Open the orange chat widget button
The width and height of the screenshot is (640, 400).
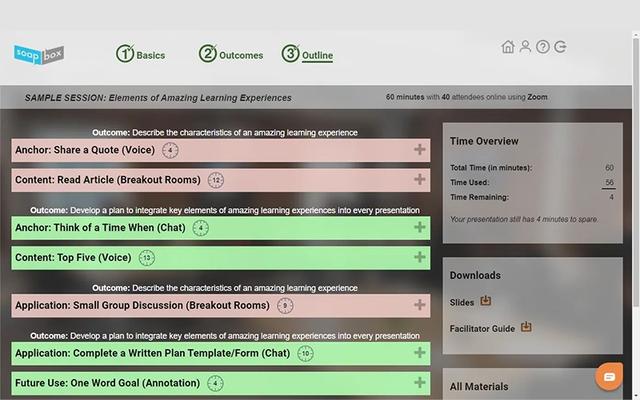[x=607, y=376]
